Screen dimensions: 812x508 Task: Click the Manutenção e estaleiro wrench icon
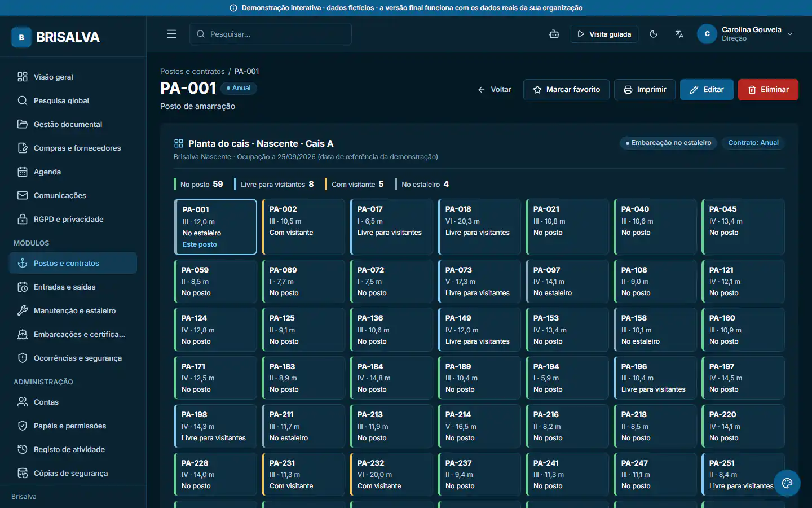[23, 310]
